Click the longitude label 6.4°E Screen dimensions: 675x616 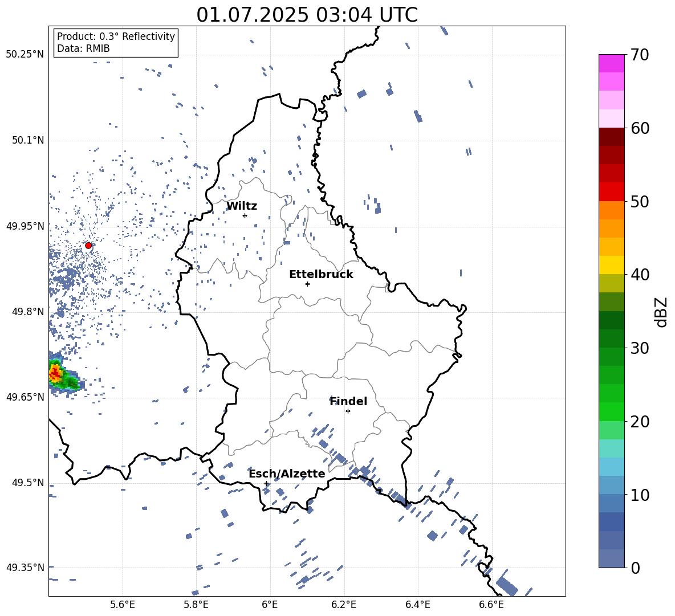[x=417, y=605]
